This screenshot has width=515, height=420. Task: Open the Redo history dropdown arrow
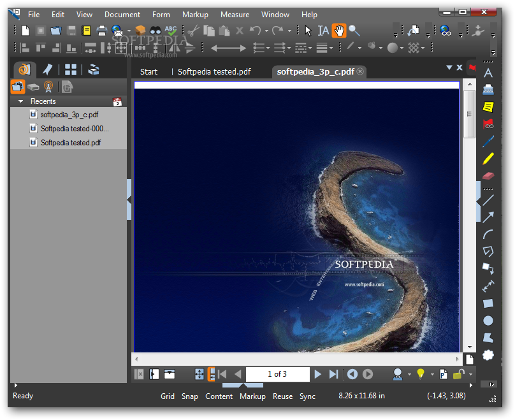pyautogui.click(x=289, y=31)
